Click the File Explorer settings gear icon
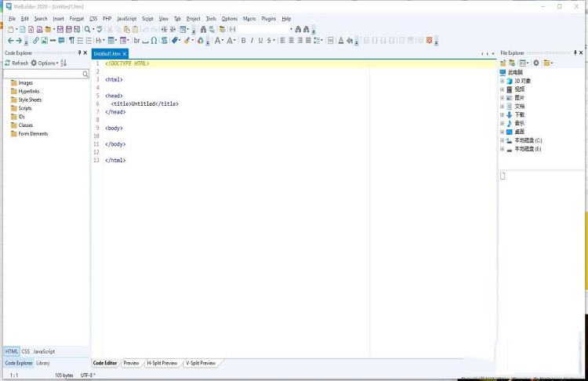 point(536,63)
